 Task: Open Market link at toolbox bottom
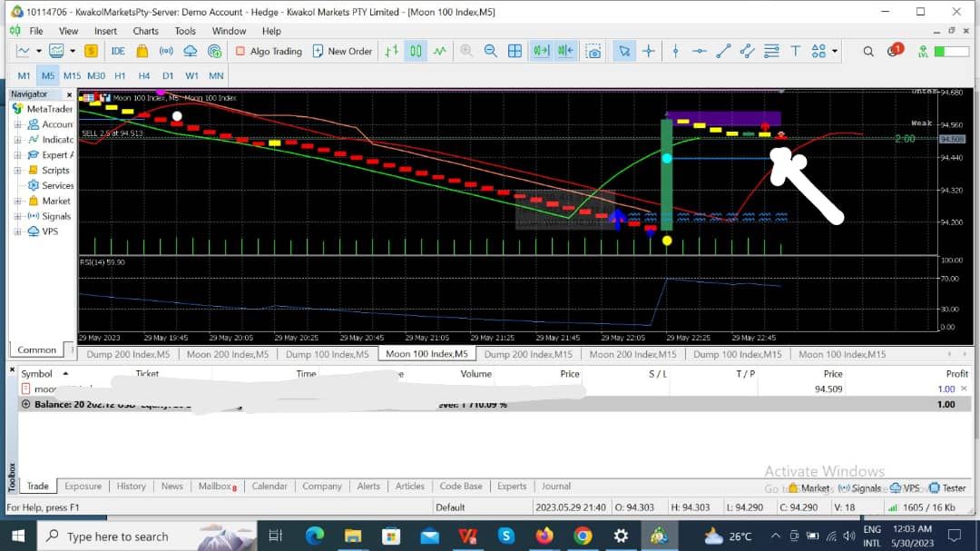click(x=809, y=487)
